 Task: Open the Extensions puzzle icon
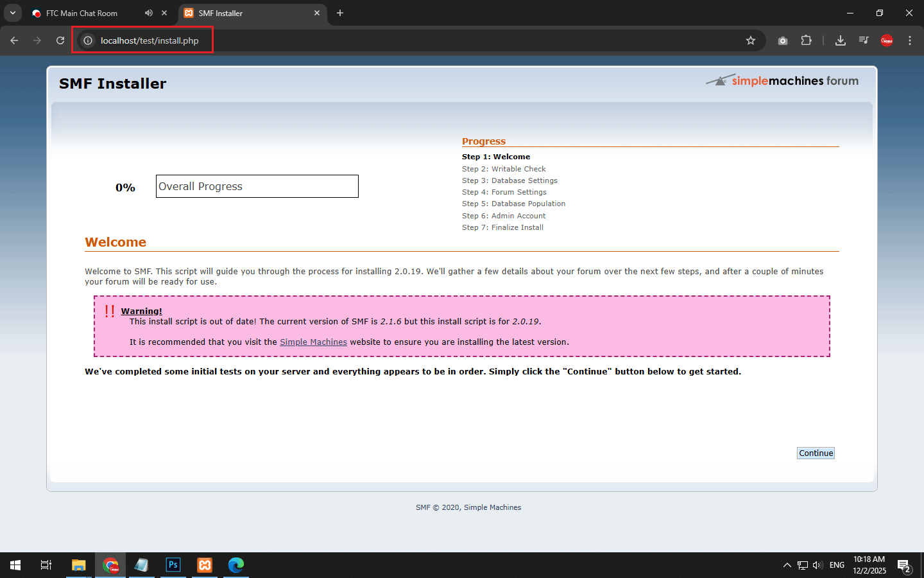point(807,40)
